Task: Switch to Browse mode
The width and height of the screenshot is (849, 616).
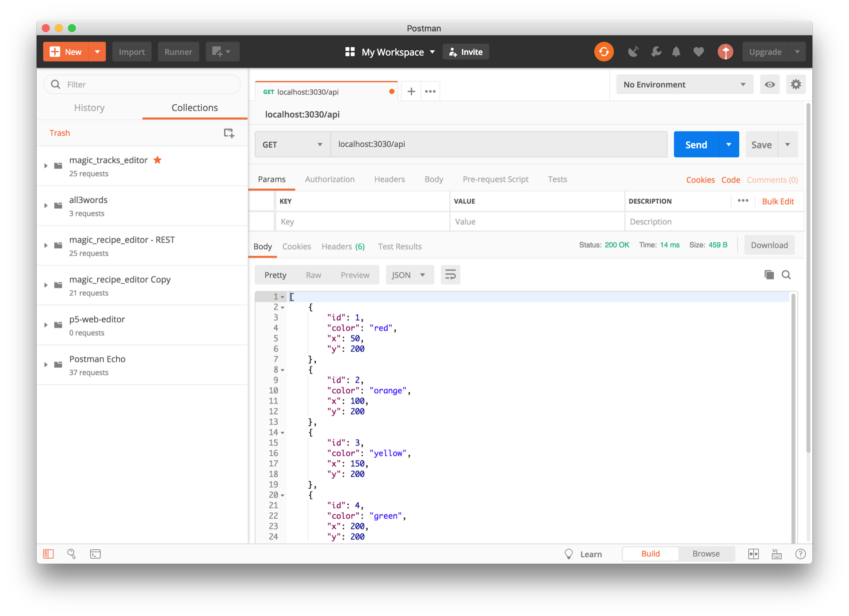Action: click(706, 554)
